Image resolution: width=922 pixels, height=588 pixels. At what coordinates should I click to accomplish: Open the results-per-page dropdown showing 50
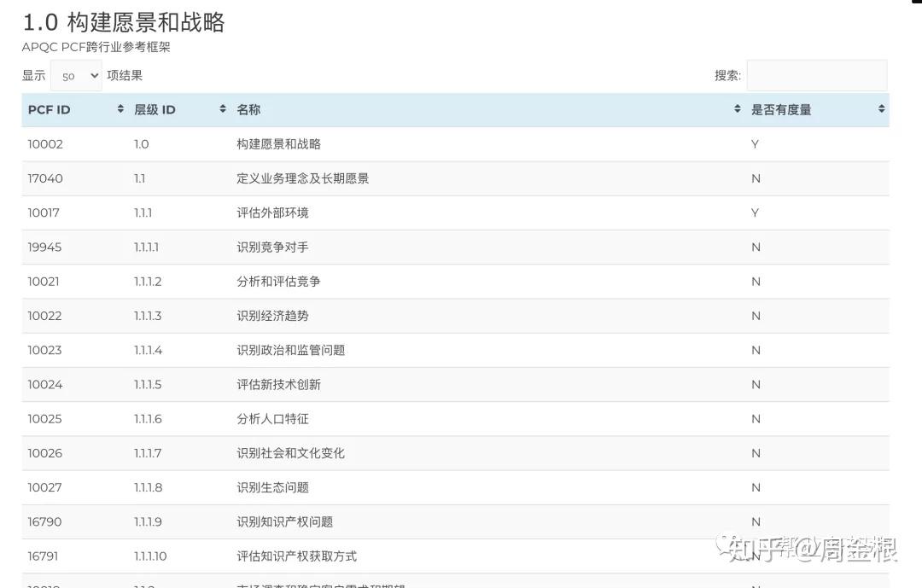click(75, 75)
